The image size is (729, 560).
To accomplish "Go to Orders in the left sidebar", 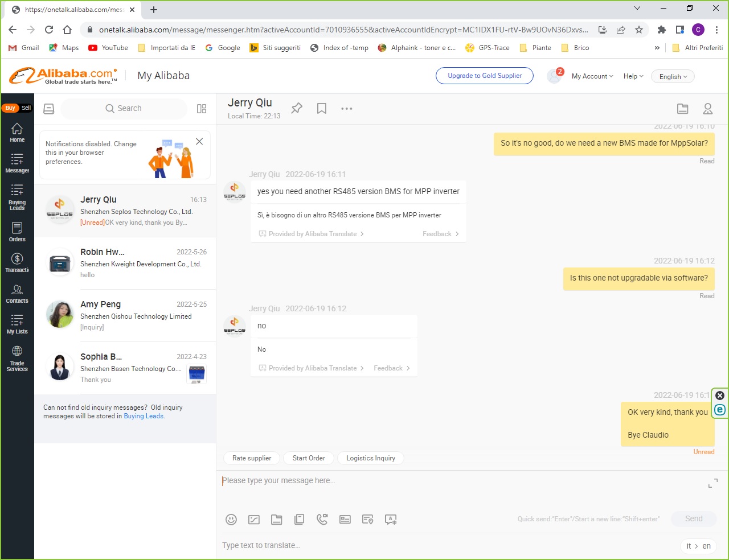I will 17,232.
